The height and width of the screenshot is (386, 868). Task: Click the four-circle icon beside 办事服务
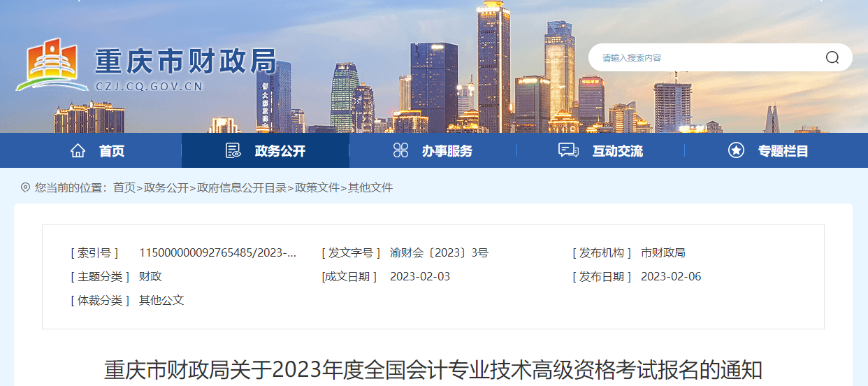point(400,150)
